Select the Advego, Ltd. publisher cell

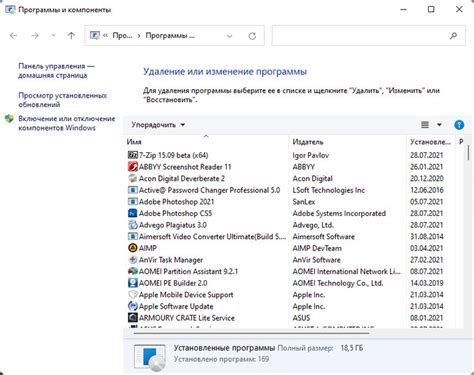tap(313, 225)
